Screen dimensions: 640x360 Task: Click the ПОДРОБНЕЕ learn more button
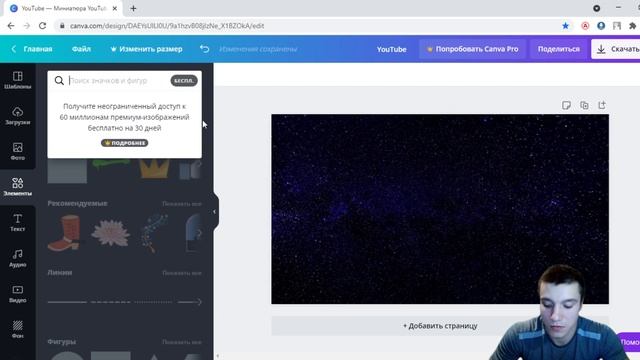click(x=124, y=143)
